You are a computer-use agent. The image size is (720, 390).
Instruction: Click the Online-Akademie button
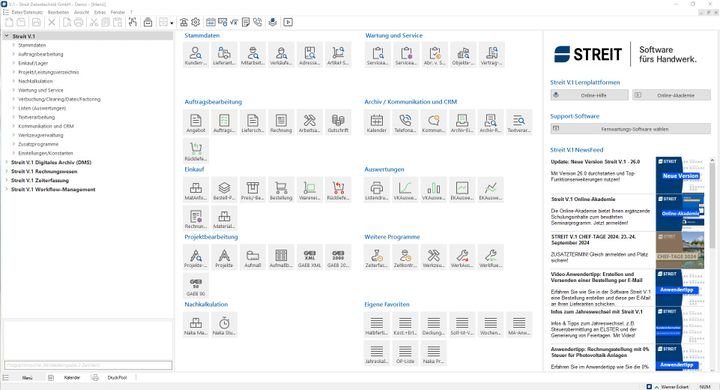(671, 95)
